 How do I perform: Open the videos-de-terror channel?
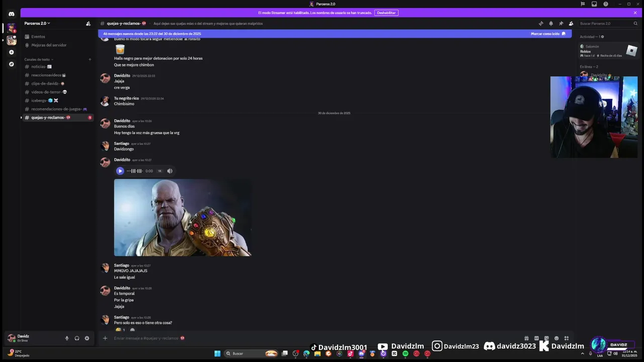pyautogui.click(x=57, y=92)
